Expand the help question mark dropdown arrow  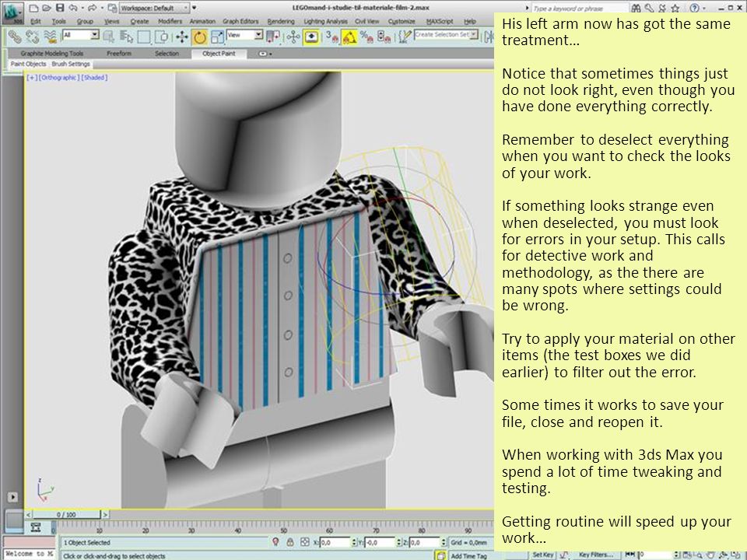pyautogui.click(x=703, y=8)
